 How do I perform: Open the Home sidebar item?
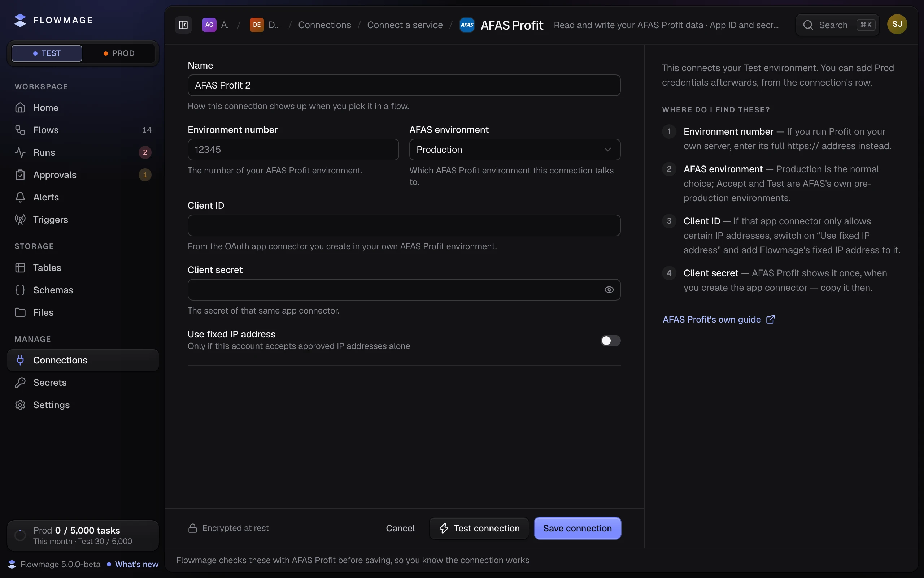coord(83,108)
